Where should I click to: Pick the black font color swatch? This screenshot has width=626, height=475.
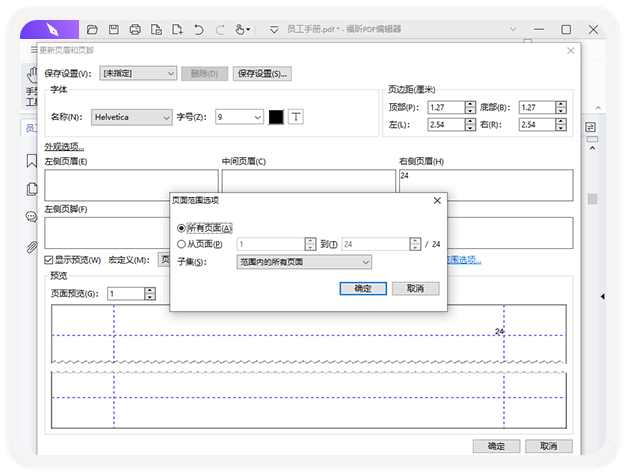click(x=276, y=117)
